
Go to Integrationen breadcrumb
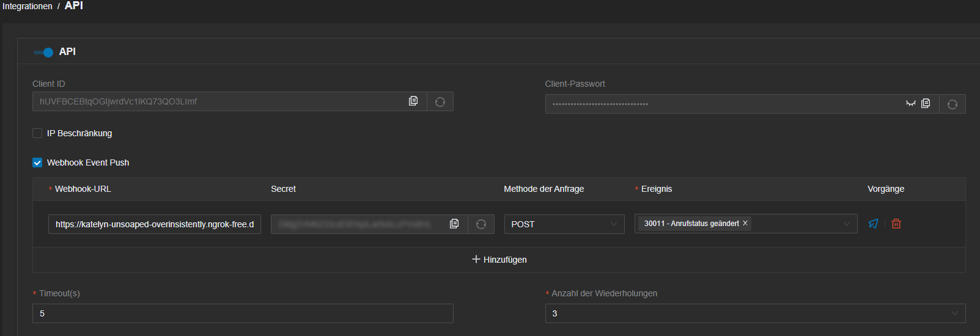pos(28,6)
